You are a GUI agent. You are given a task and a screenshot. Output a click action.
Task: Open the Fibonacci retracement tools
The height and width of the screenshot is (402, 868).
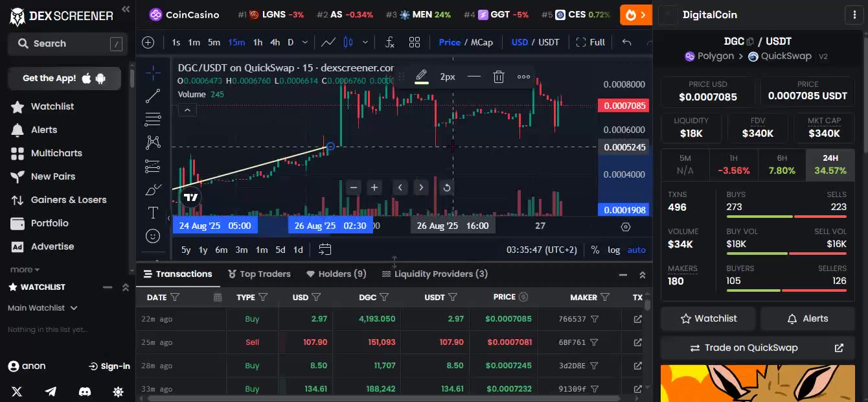click(153, 119)
